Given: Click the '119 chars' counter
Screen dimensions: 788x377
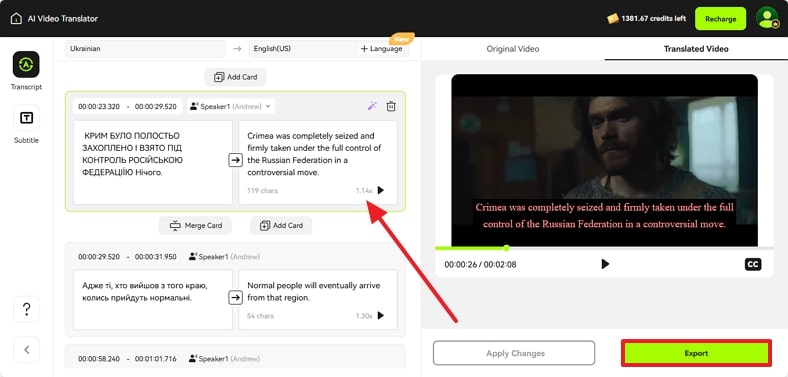Looking at the screenshot, I should pyautogui.click(x=262, y=191).
